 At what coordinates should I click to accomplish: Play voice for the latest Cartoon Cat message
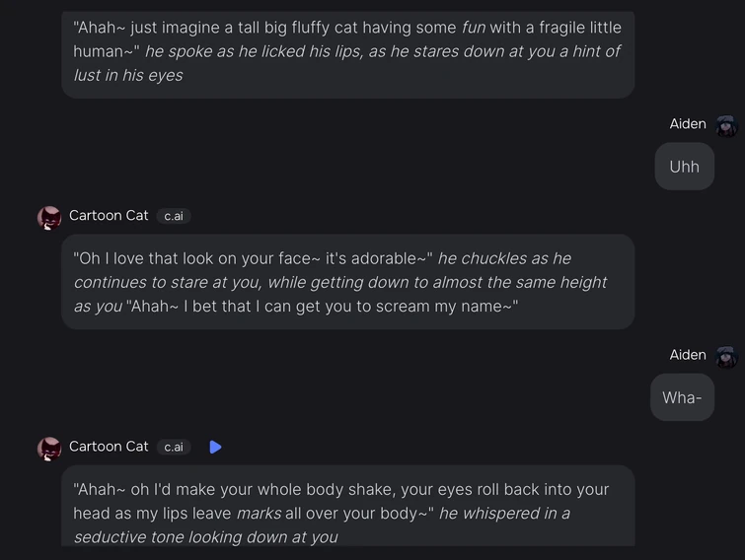[215, 447]
